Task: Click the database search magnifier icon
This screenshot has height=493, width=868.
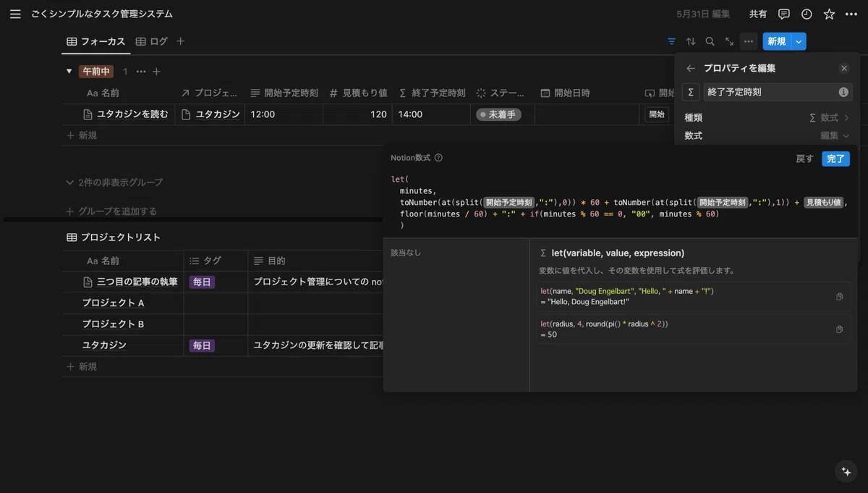Action: point(710,41)
